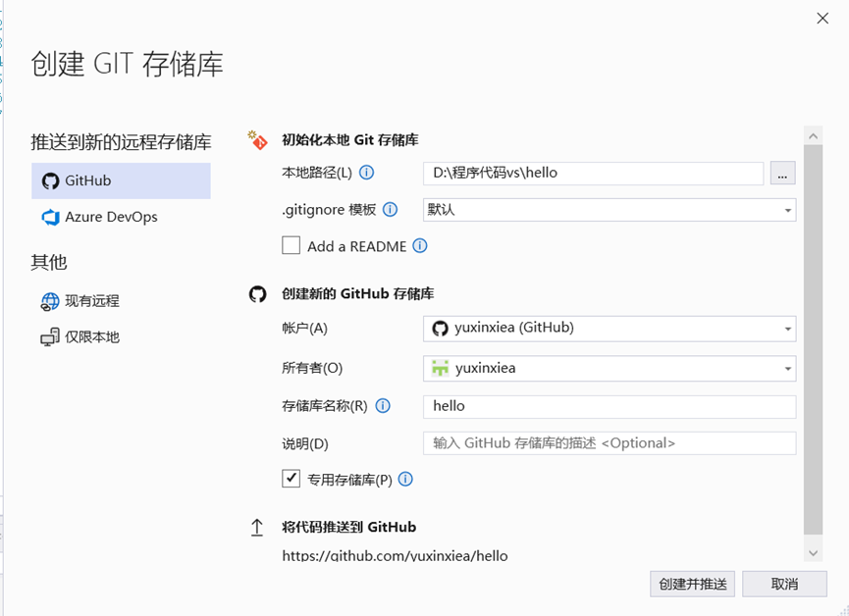Click the Azure DevOps logo icon
Image resolution: width=849 pixels, height=616 pixels.
click(x=50, y=217)
